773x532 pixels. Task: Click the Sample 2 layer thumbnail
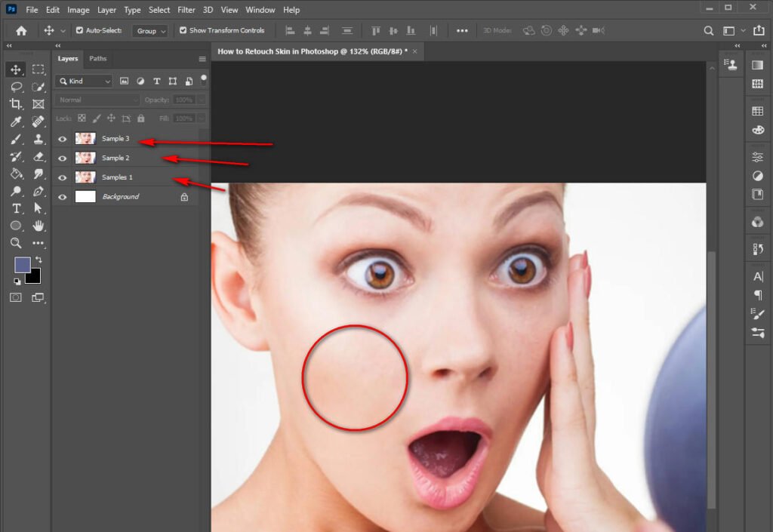pos(85,158)
